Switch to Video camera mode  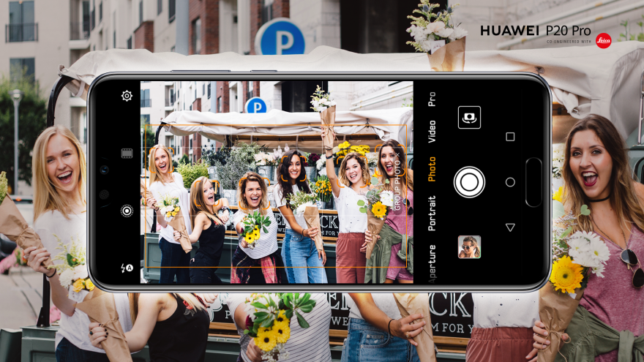tap(432, 131)
